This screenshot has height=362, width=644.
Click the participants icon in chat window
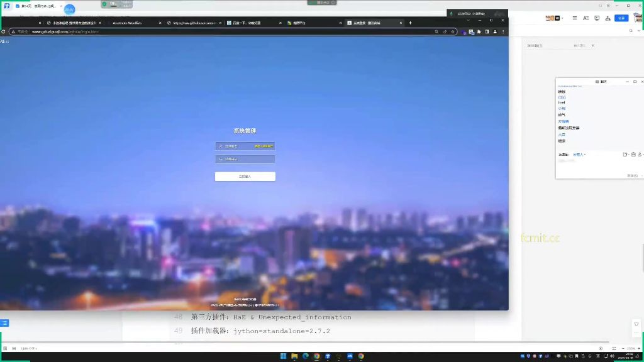pyautogui.click(x=640, y=155)
